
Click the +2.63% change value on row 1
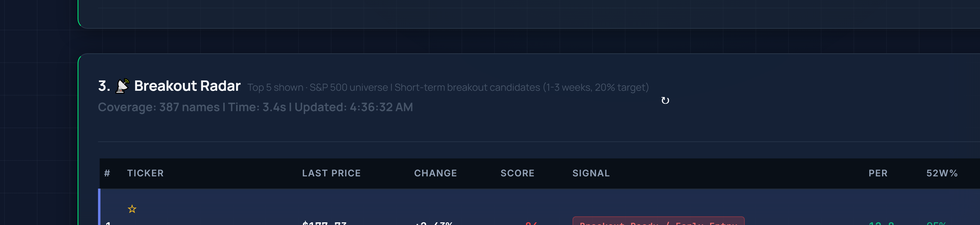(x=434, y=223)
